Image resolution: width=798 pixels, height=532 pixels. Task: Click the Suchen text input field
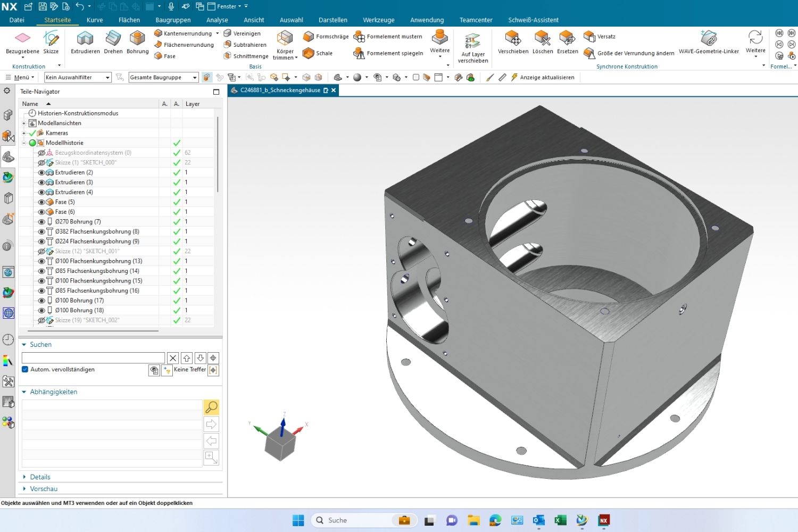point(93,358)
